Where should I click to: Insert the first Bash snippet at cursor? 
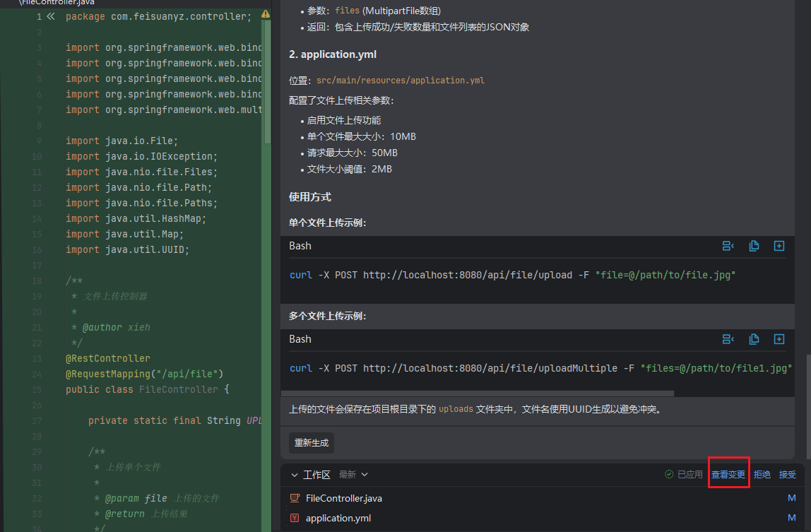(x=728, y=246)
